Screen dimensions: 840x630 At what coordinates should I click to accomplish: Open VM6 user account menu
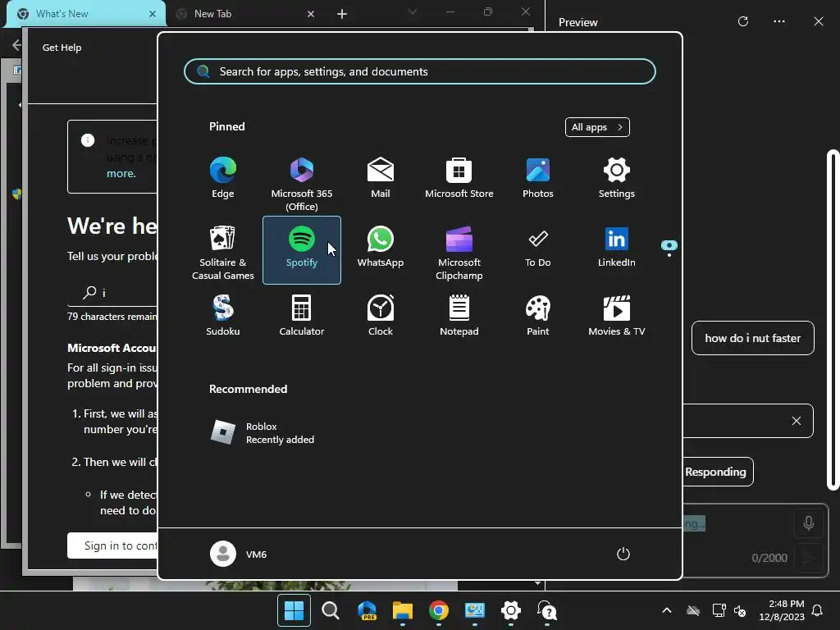(239, 554)
